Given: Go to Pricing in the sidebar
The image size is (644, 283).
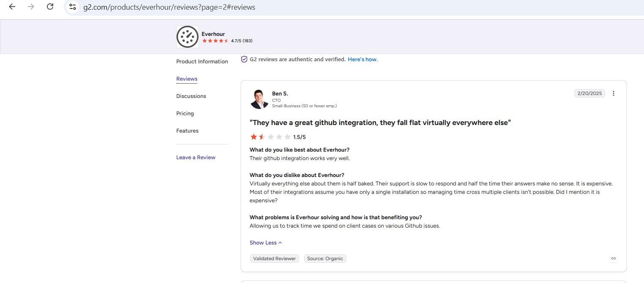Looking at the screenshot, I should pos(185,114).
